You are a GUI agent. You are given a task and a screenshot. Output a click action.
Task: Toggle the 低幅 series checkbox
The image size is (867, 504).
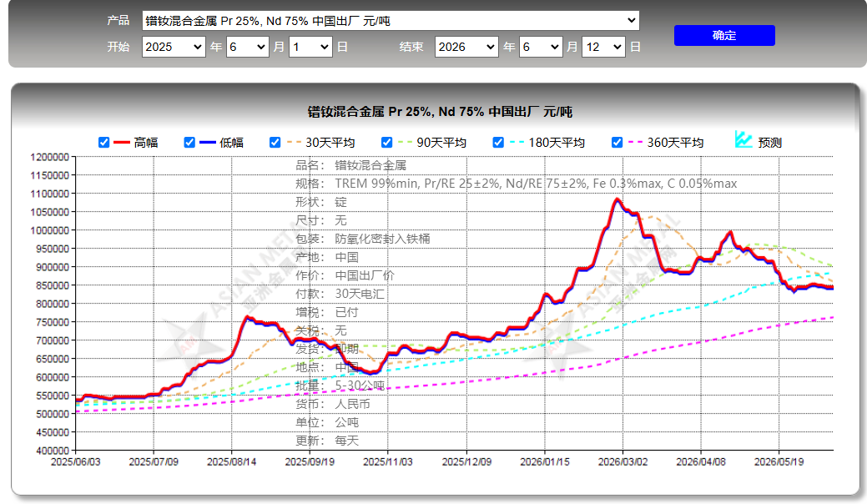[x=189, y=143]
